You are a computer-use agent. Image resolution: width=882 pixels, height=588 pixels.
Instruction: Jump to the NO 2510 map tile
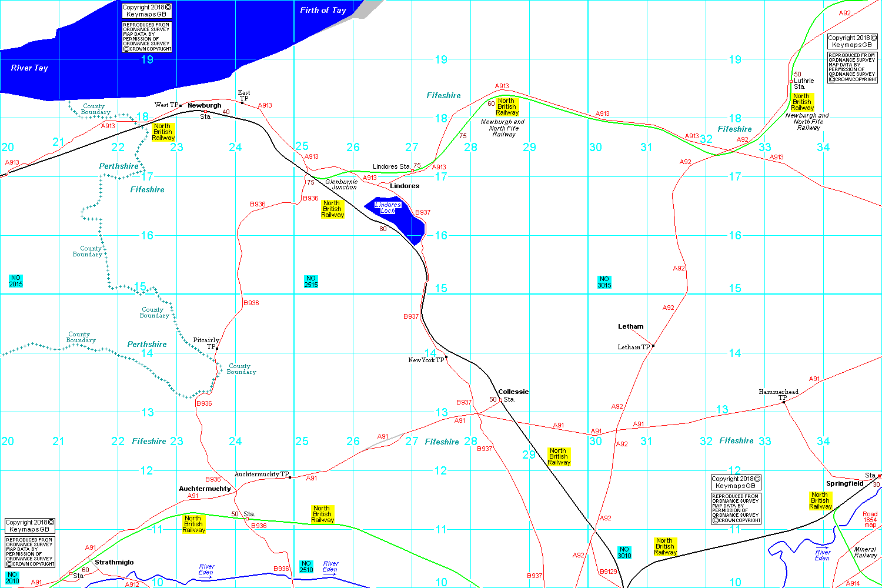[x=306, y=567]
